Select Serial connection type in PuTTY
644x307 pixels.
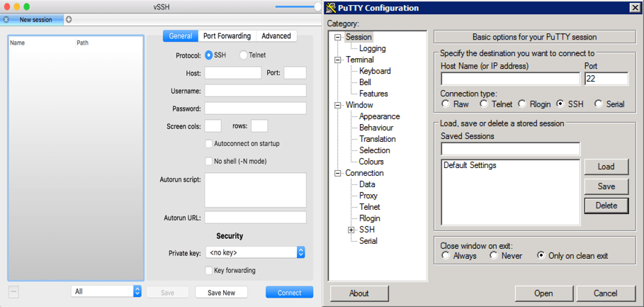598,104
